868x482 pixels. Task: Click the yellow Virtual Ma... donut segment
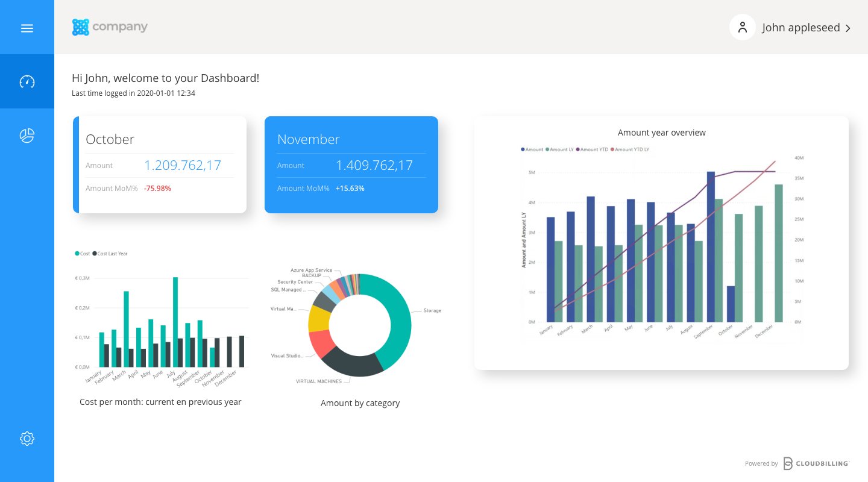click(x=318, y=319)
